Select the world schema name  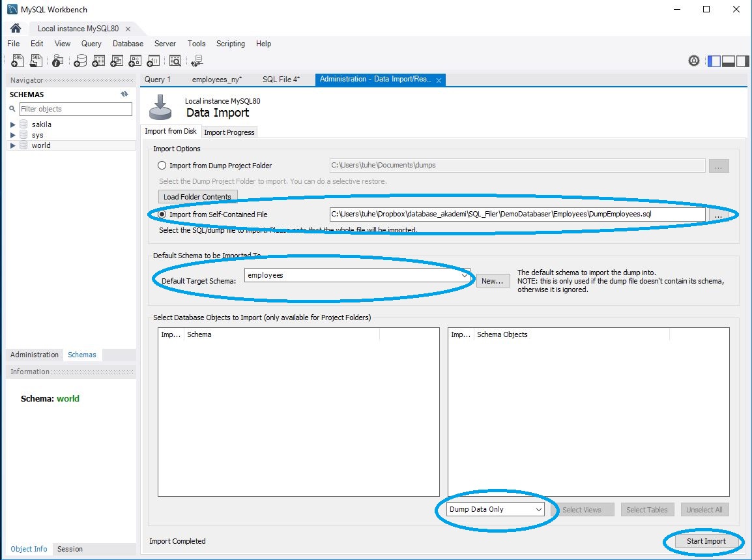coord(41,145)
